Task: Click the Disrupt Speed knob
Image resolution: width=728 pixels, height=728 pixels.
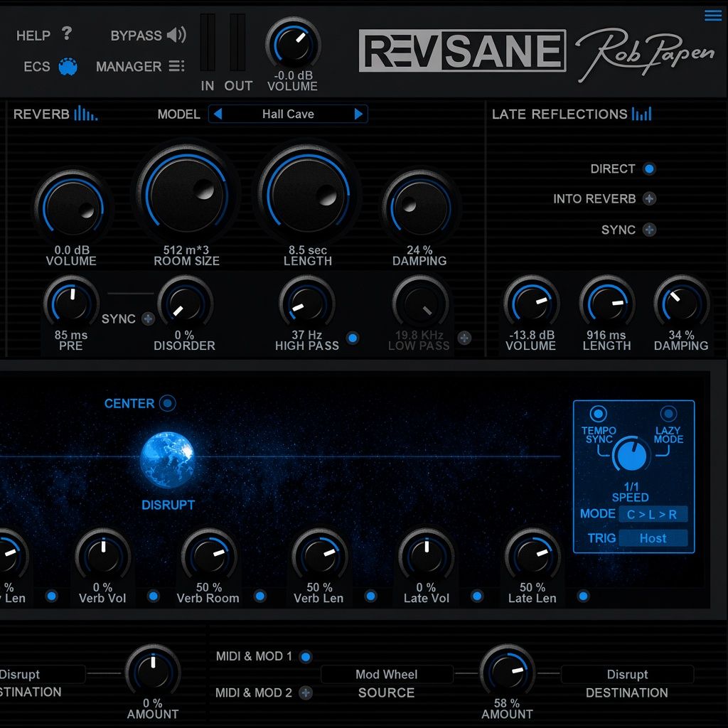Action: click(631, 456)
